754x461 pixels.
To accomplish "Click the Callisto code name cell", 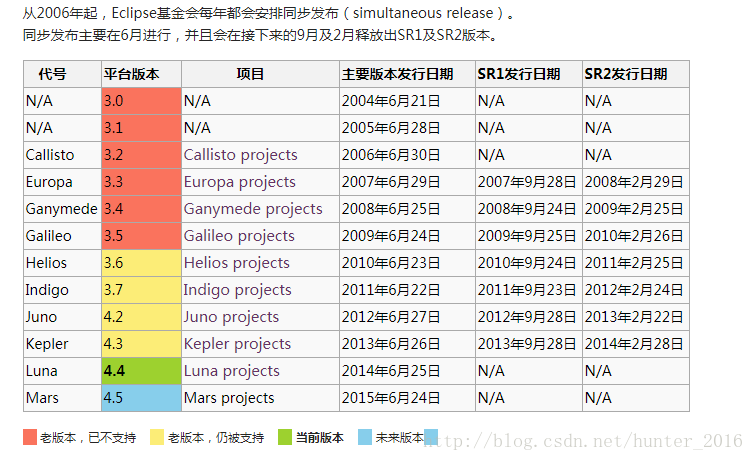I will point(63,155).
